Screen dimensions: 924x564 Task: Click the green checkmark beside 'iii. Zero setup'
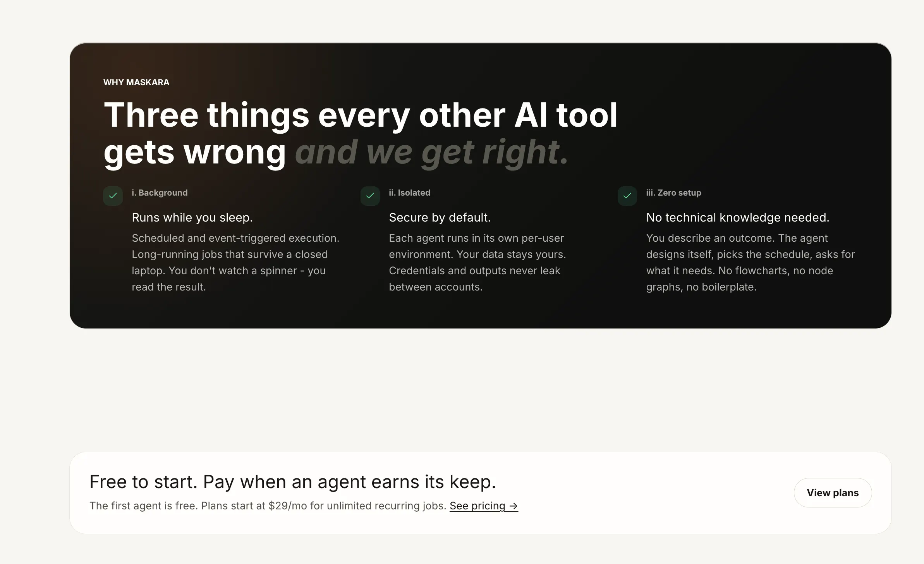[x=627, y=196]
